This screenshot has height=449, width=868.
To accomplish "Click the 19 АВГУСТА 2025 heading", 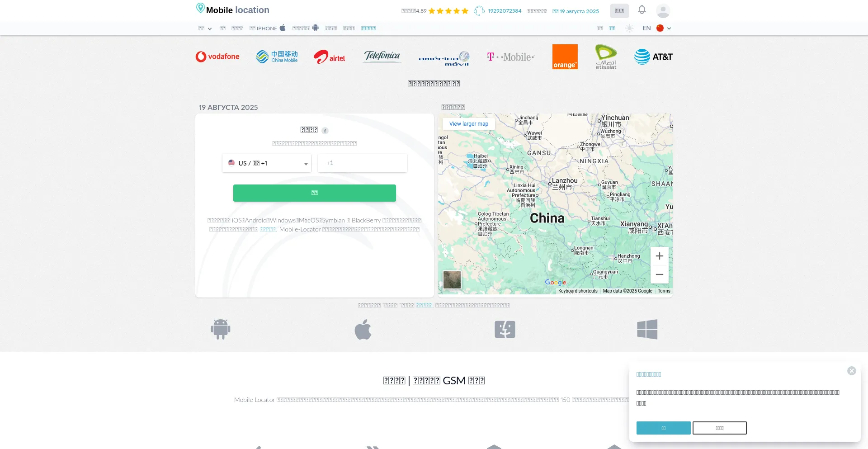I will (x=228, y=108).
